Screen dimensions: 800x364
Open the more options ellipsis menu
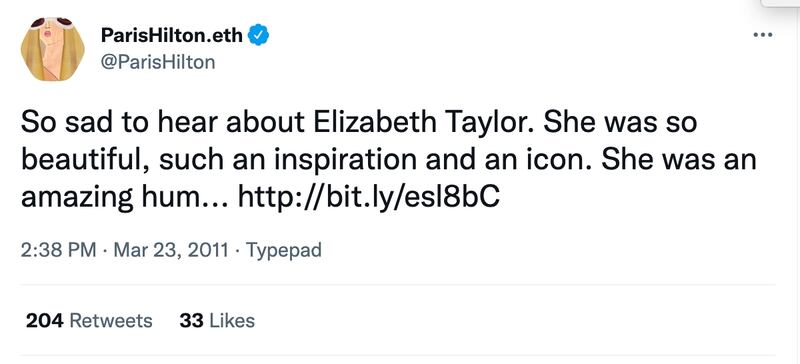763,36
